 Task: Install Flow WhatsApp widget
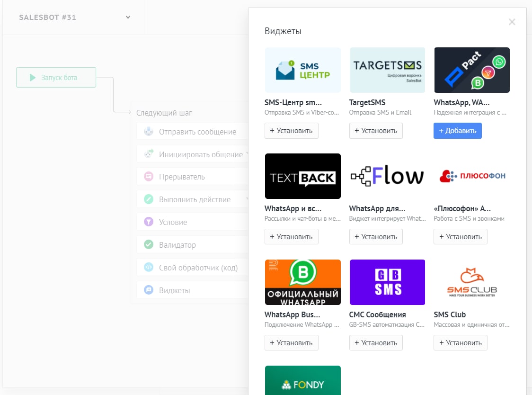pos(376,237)
